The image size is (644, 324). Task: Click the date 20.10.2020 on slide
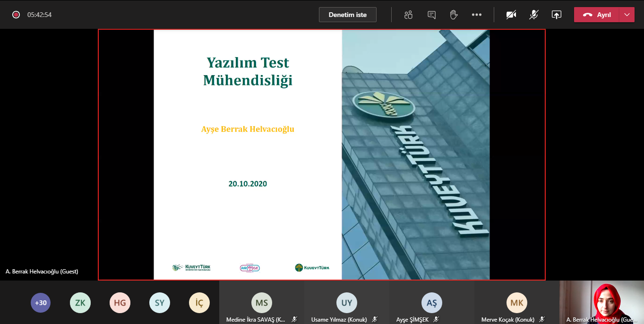click(248, 184)
